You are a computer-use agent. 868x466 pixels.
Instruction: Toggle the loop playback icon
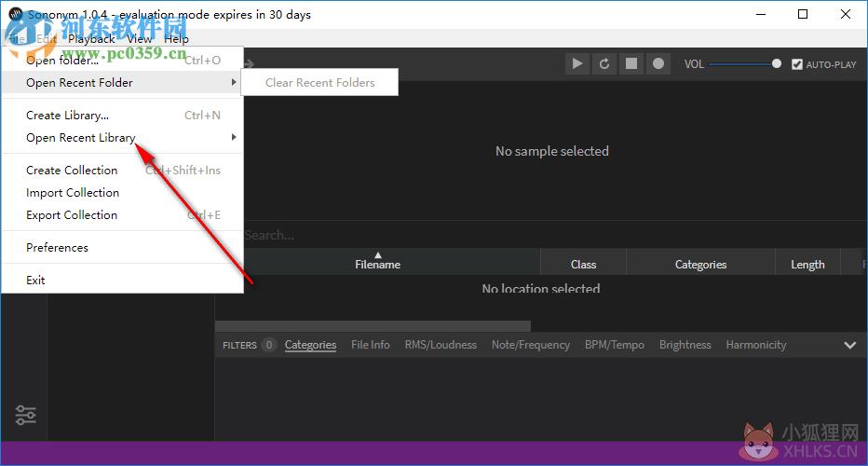click(x=604, y=63)
